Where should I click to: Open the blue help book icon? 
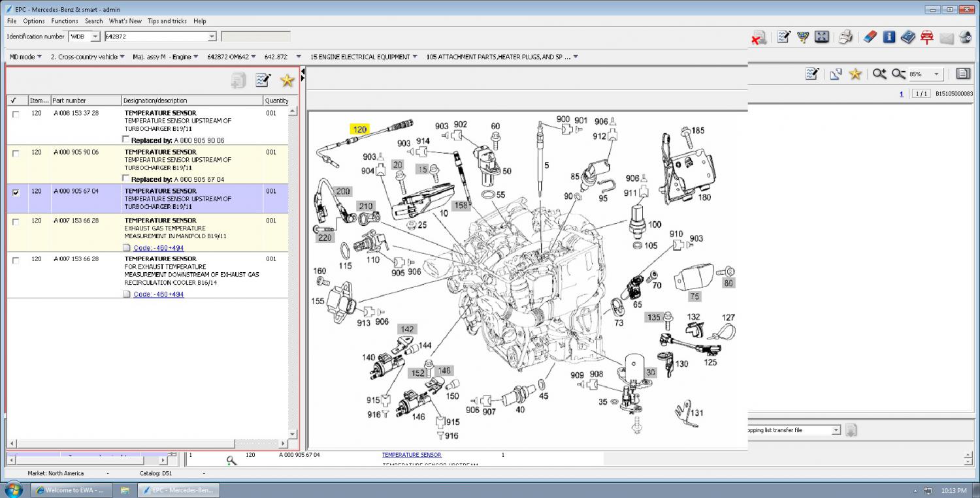pos(907,37)
